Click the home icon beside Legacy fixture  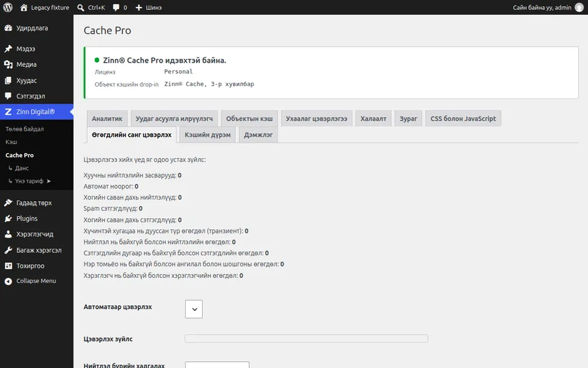[x=24, y=7]
